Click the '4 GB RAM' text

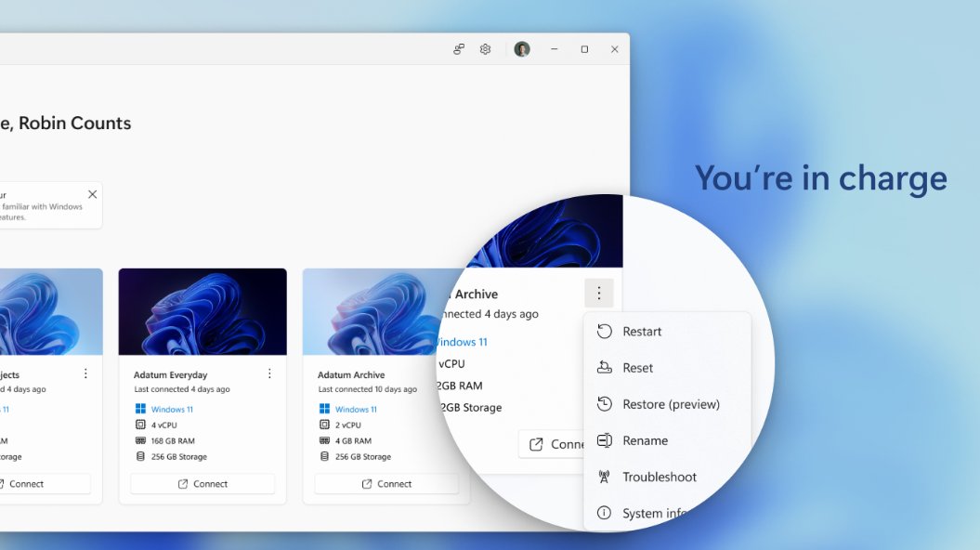coord(353,441)
